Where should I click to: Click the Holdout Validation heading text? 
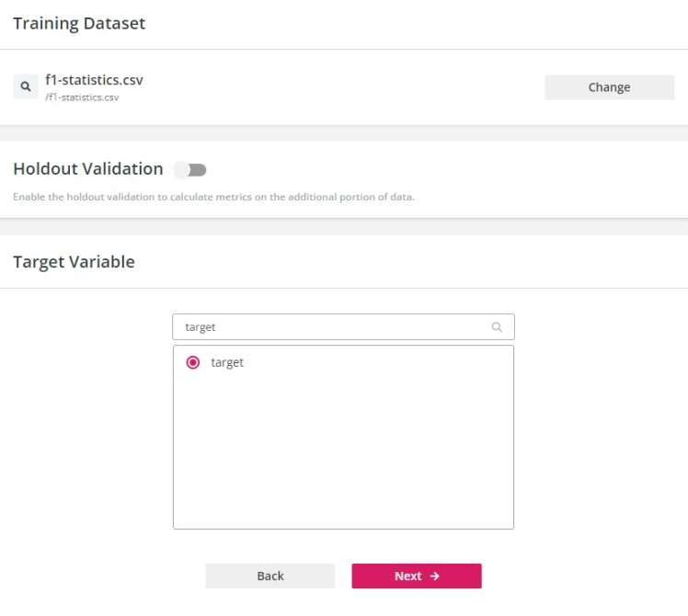coord(88,169)
